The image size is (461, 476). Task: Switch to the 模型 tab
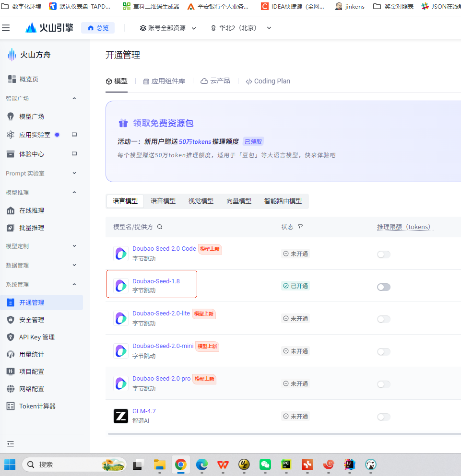pyautogui.click(x=117, y=81)
